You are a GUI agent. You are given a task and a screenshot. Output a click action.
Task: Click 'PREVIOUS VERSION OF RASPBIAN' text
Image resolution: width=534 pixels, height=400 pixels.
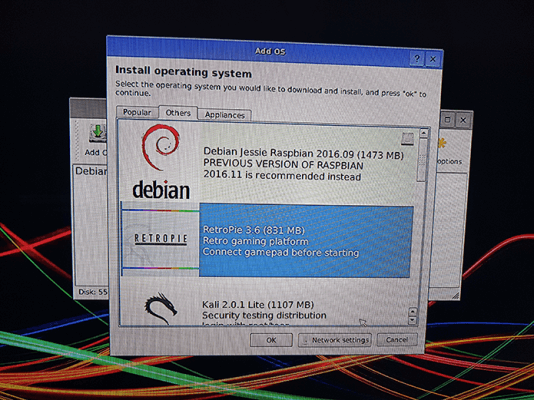pyautogui.click(x=283, y=164)
